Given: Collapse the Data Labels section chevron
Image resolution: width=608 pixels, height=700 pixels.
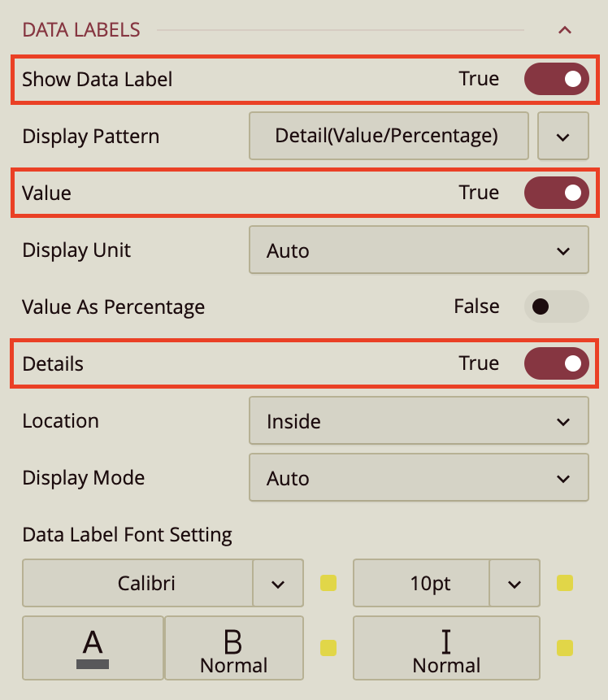Looking at the screenshot, I should (565, 30).
